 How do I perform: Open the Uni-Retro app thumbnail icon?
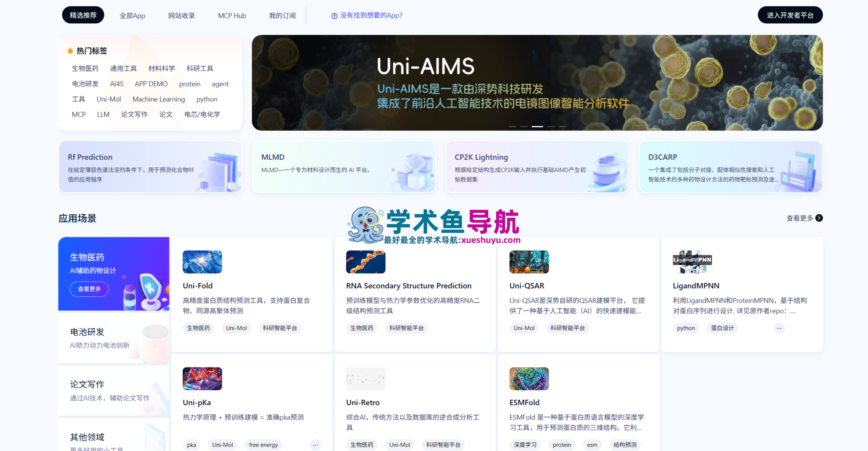365,379
